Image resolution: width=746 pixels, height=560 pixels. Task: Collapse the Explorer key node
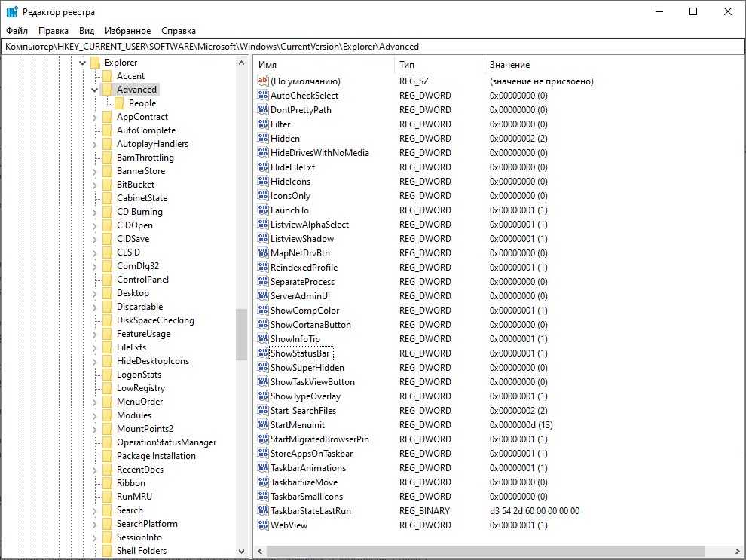[83, 63]
